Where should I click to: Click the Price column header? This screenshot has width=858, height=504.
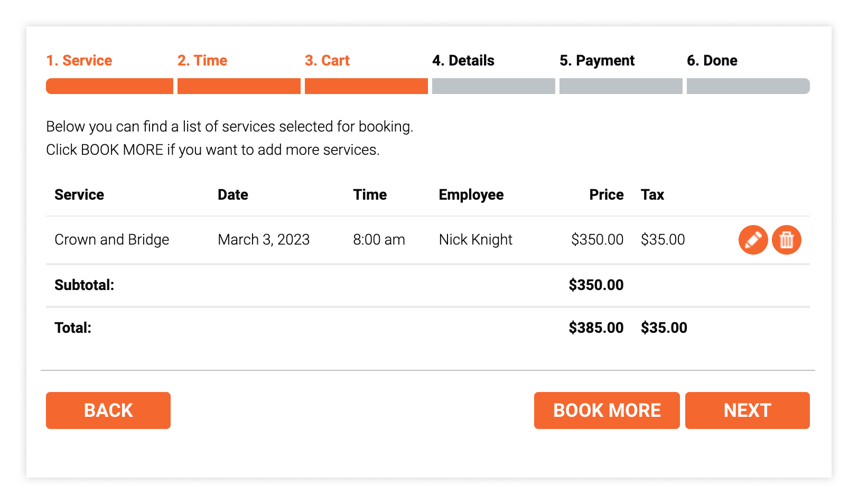(x=606, y=195)
